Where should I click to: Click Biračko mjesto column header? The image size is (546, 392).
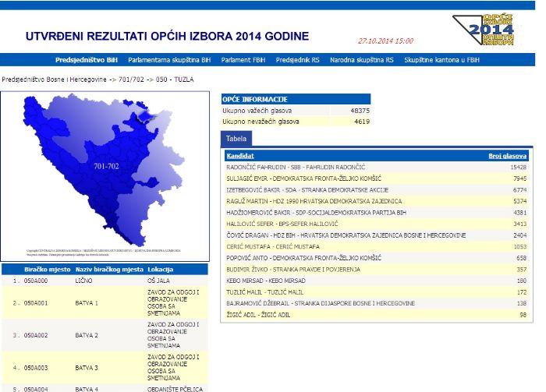[x=48, y=269]
